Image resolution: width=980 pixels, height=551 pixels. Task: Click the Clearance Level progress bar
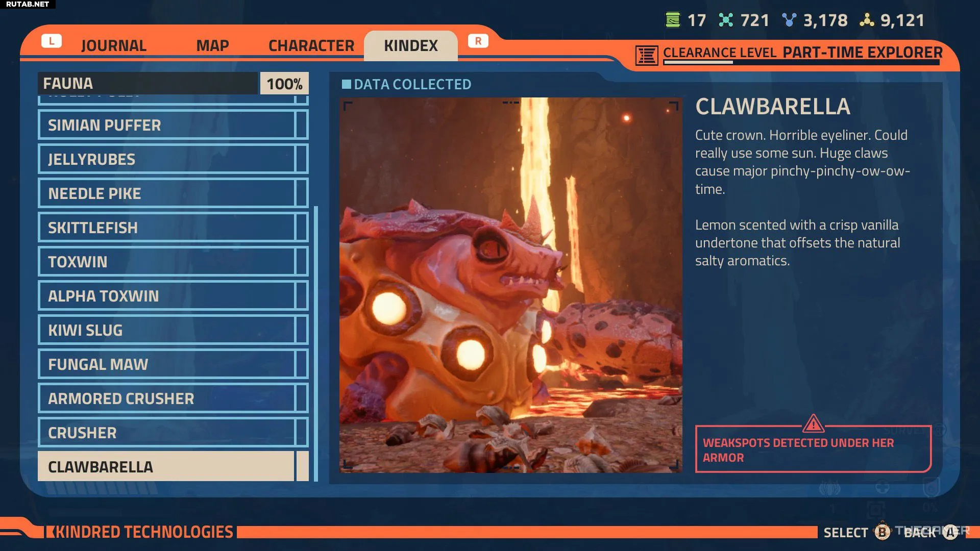click(x=801, y=62)
